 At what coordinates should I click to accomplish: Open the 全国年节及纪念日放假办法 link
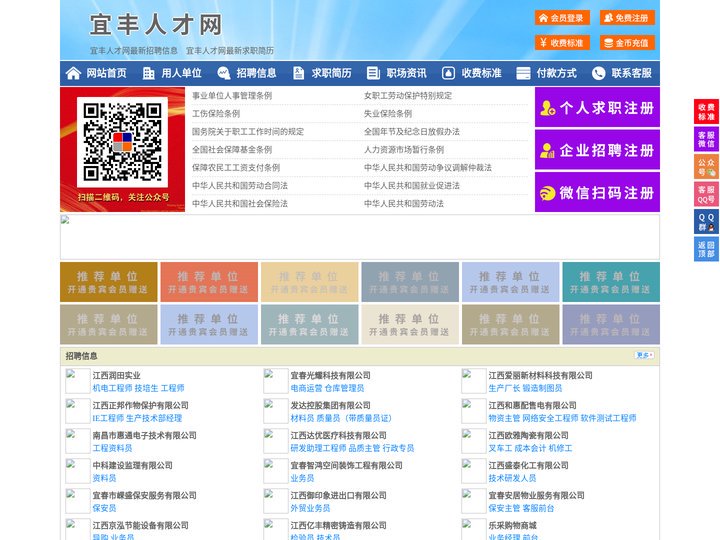tap(412, 131)
